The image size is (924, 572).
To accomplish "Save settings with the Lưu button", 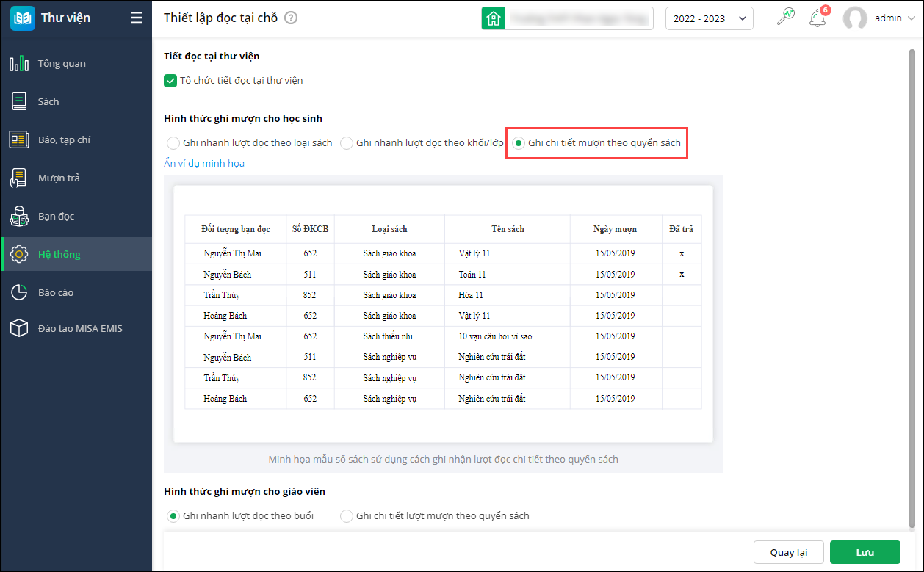I will pos(865,552).
